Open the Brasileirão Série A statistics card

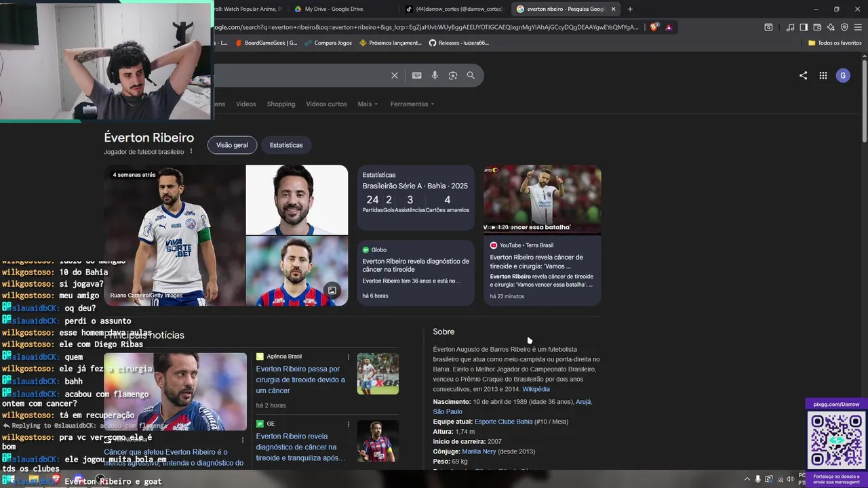click(416, 198)
